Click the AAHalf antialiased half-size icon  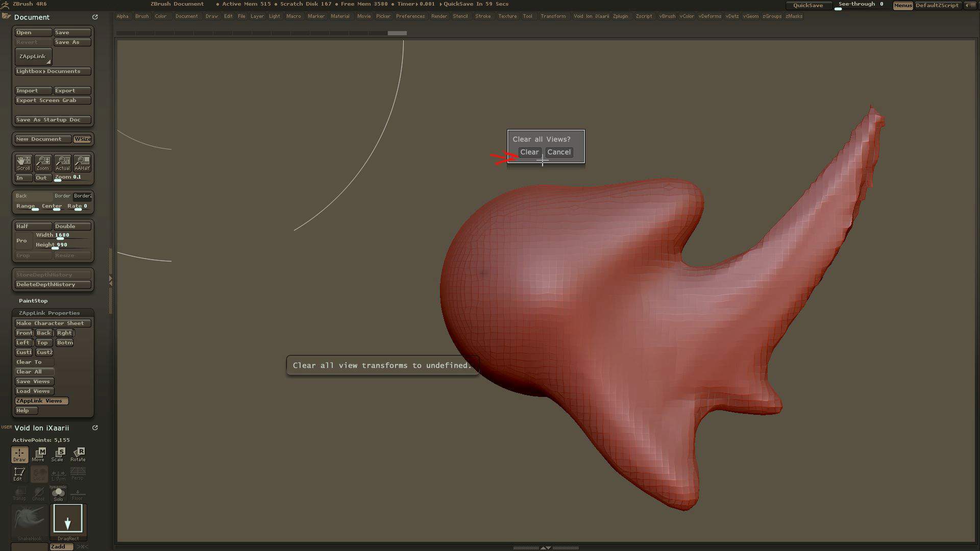tap(82, 163)
